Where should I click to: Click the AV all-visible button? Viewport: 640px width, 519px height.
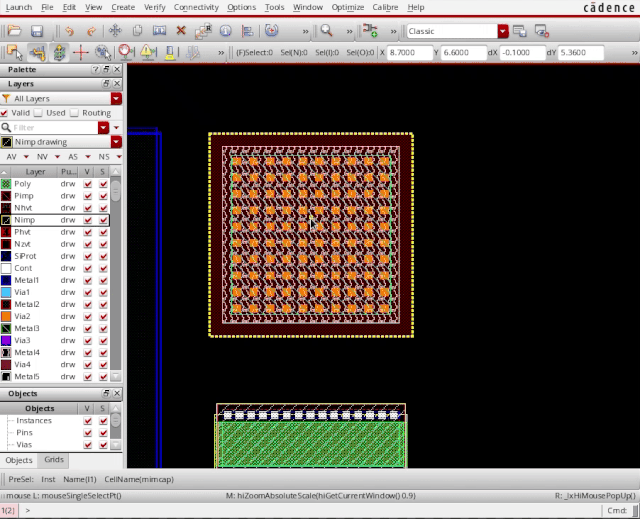[13, 157]
